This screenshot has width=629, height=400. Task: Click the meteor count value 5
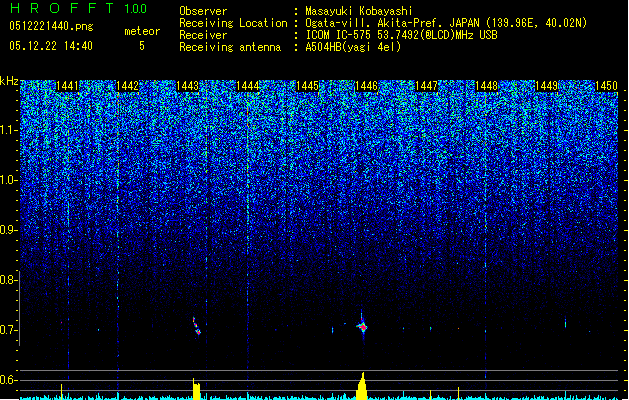pyautogui.click(x=142, y=46)
